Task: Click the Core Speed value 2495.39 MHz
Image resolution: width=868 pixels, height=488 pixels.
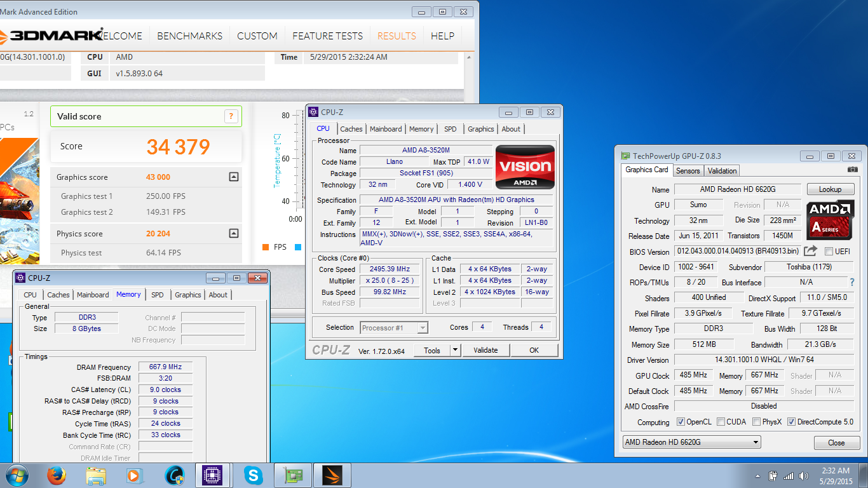Action: pos(390,269)
